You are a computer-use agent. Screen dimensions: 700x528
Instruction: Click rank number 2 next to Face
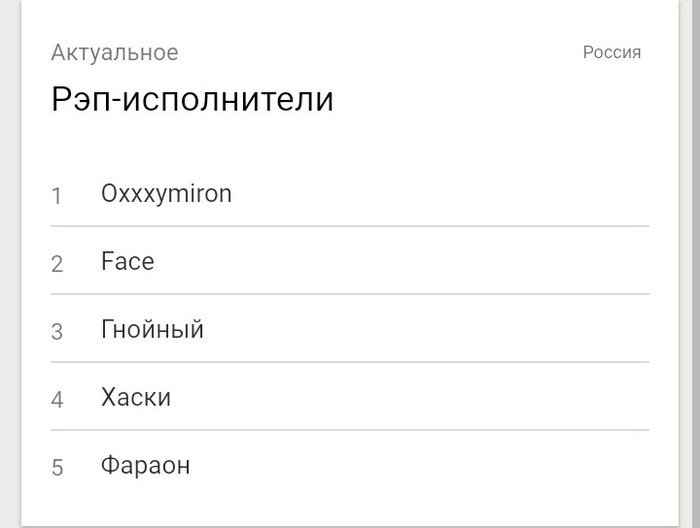(57, 264)
